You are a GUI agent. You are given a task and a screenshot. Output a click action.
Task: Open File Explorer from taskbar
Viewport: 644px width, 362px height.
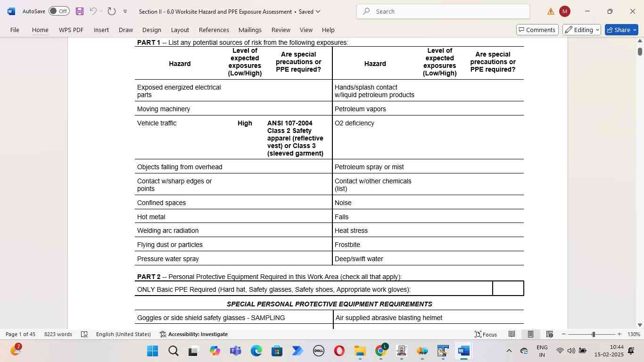360,351
